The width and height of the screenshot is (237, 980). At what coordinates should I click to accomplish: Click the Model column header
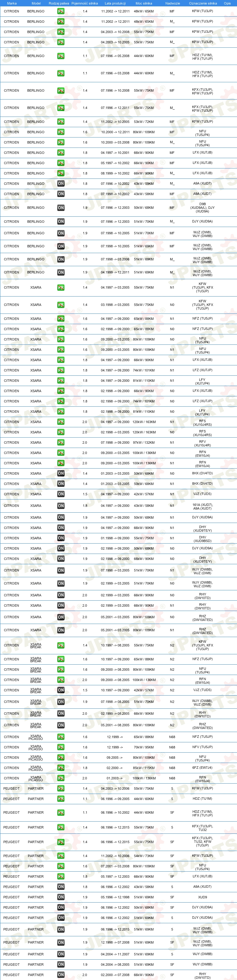point(36,3)
